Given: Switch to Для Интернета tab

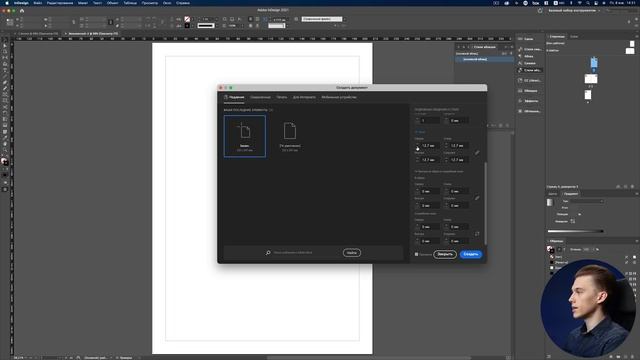Looking at the screenshot, I should tap(304, 97).
